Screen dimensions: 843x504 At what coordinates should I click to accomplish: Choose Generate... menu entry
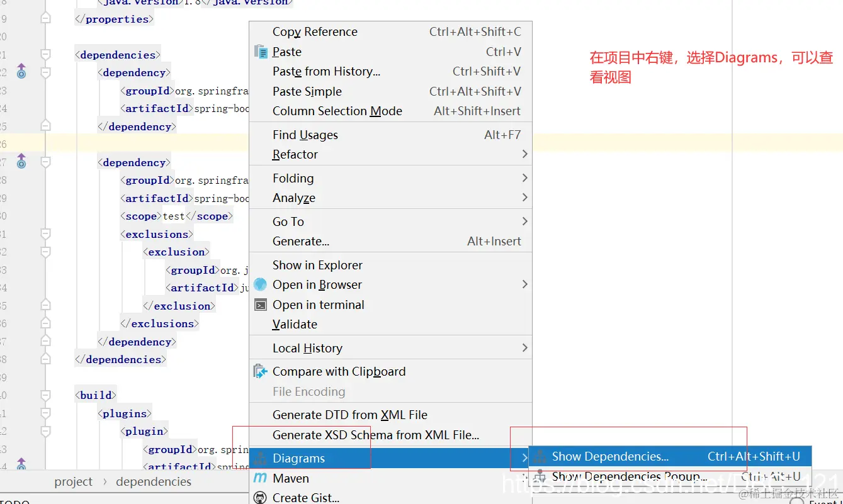click(391, 241)
